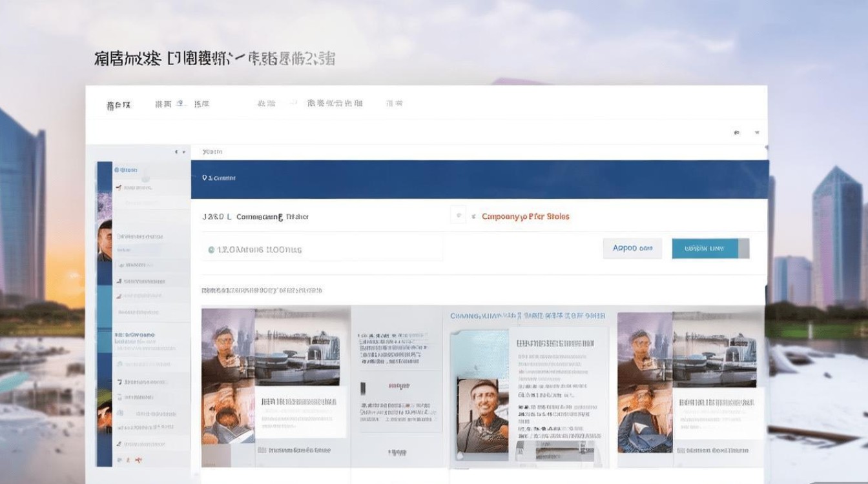
Task: Click the green circle icon in search field
Action: click(x=211, y=249)
